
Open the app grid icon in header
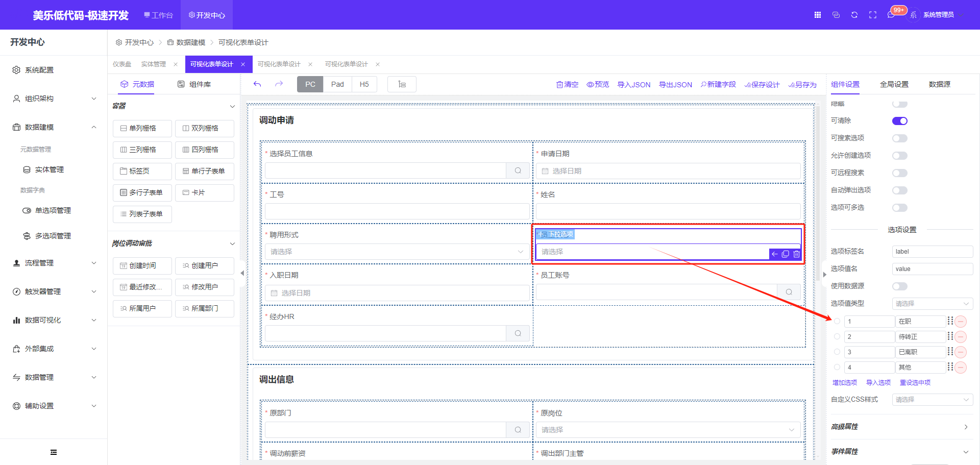point(818,15)
